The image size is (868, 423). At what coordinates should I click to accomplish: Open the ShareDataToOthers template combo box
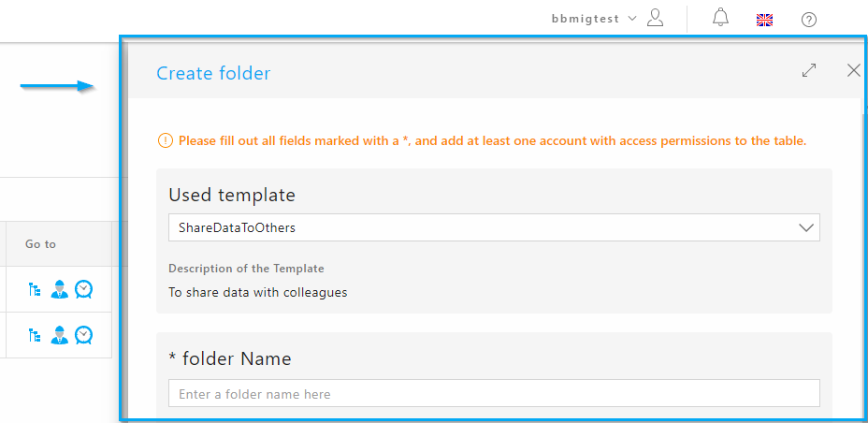(x=494, y=227)
